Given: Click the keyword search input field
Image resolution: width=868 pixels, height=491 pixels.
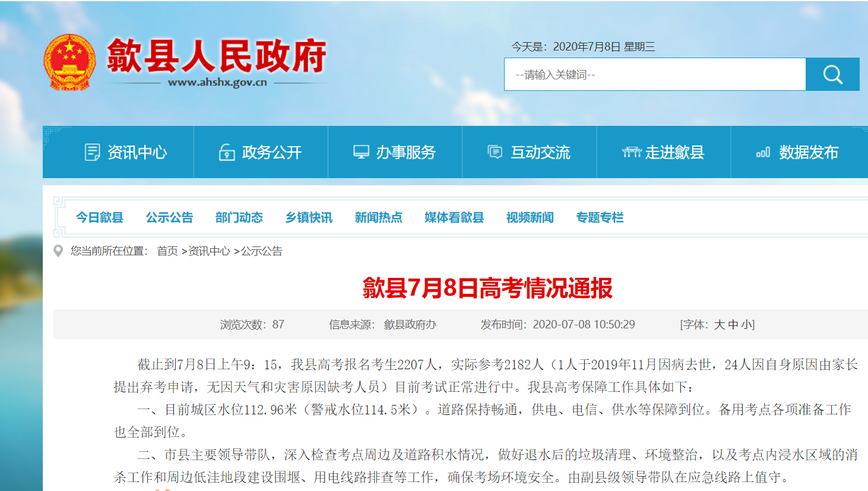Looking at the screenshot, I should (654, 74).
